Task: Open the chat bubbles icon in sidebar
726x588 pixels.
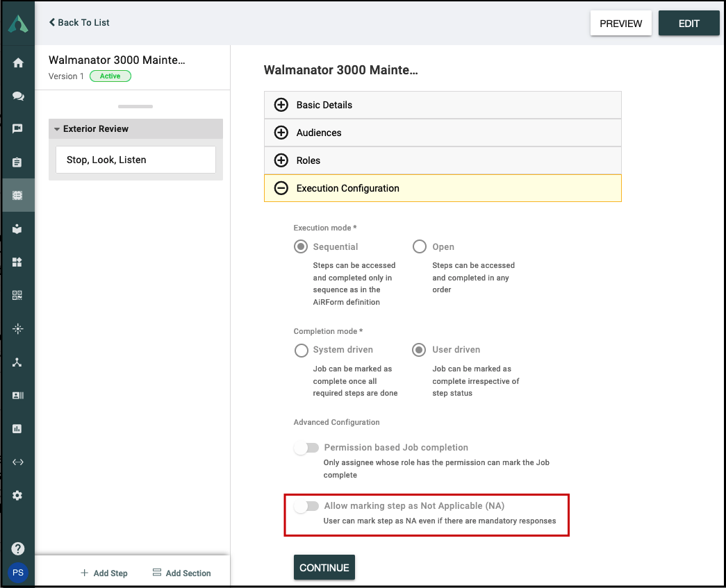Action: tap(18, 96)
